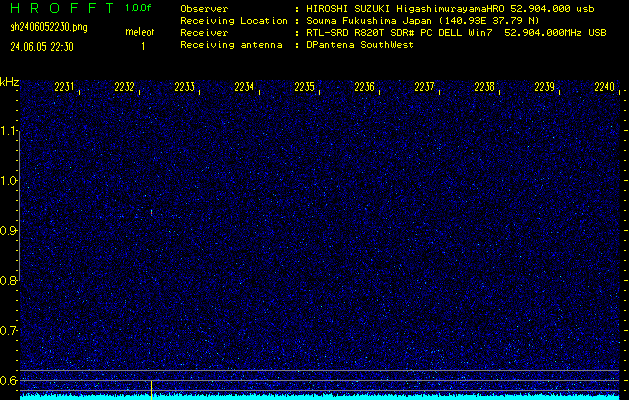Viewport: 629px width, 400px height.
Task: Click the 1.0.0f version label
Action: (139, 8)
